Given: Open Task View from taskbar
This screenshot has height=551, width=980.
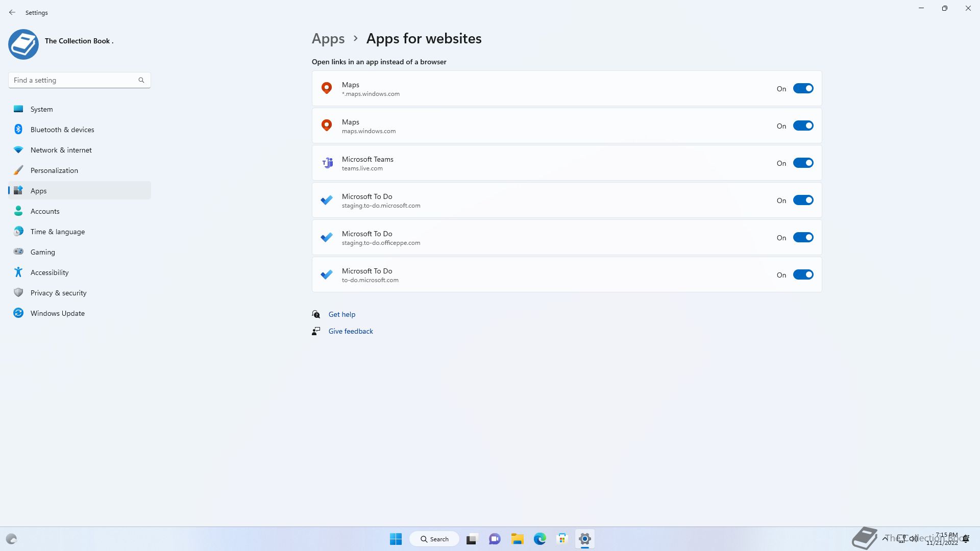Looking at the screenshot, I should [472, 539].
